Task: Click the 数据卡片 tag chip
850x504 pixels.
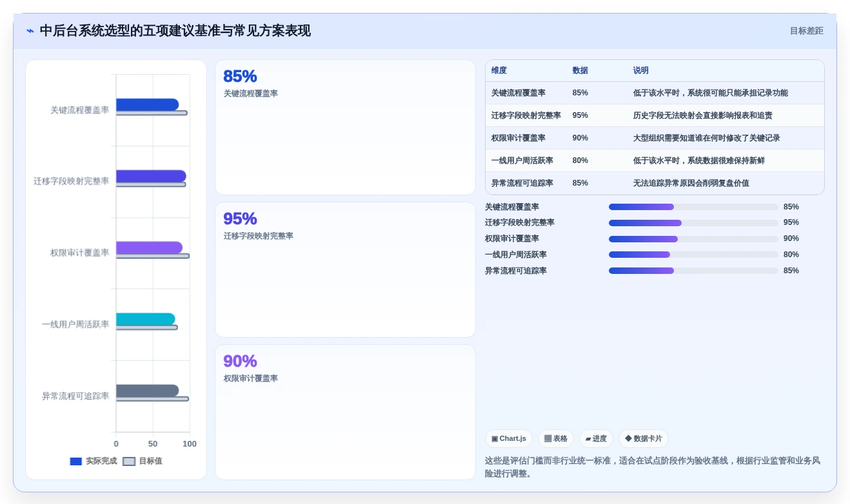Action: (x=644, y=439)
